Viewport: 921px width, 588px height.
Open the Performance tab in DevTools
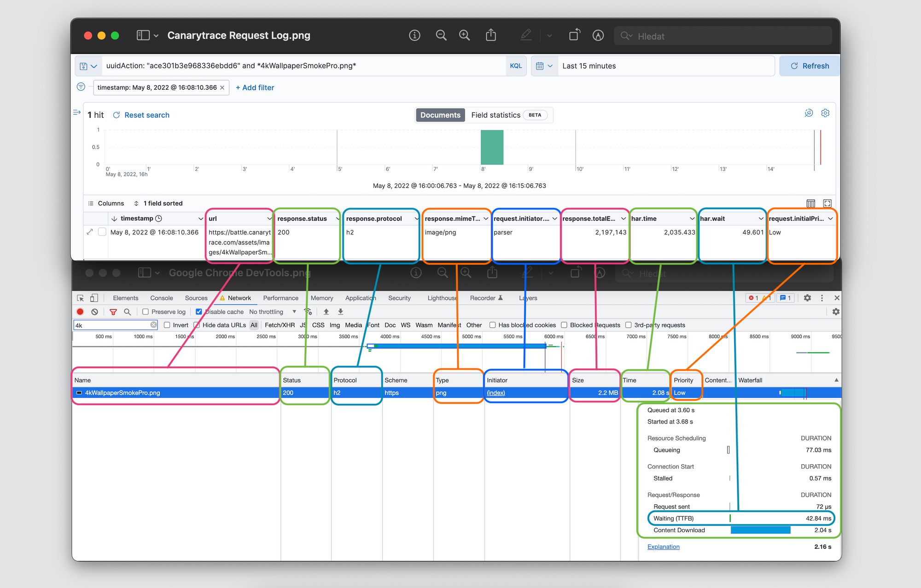pyautogui.click(x=281, y=298)
